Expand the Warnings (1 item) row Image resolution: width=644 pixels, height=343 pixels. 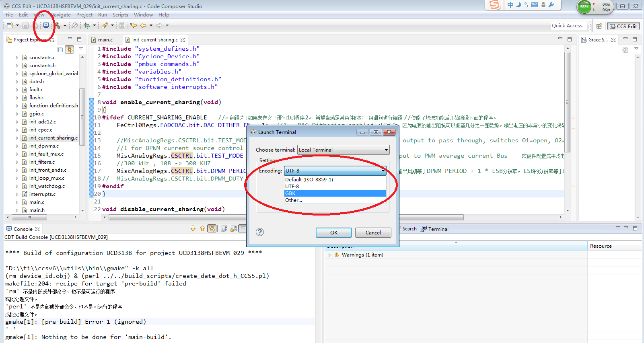tap(329, 255)
